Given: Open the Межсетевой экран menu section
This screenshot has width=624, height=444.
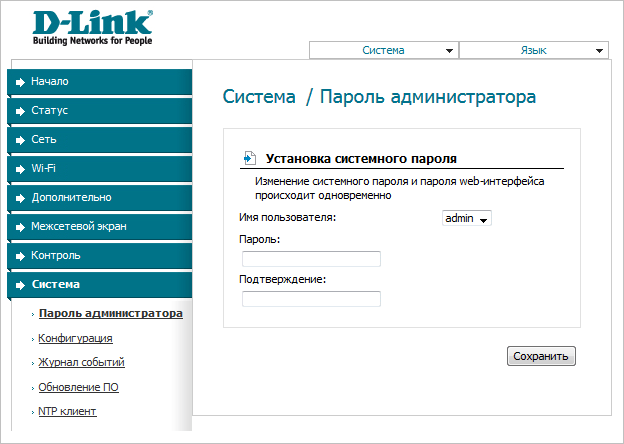Looking at the screenshot, I should click(x=99, y=226).
